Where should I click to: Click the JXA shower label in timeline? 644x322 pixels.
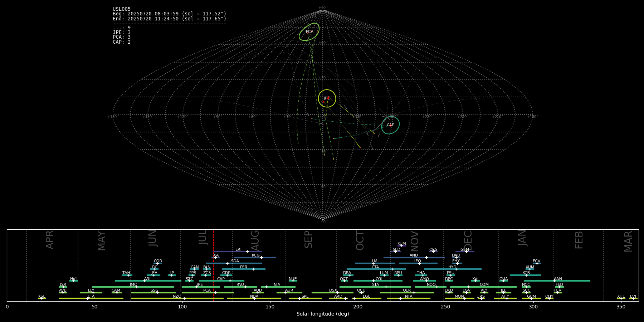click(215, 255)
